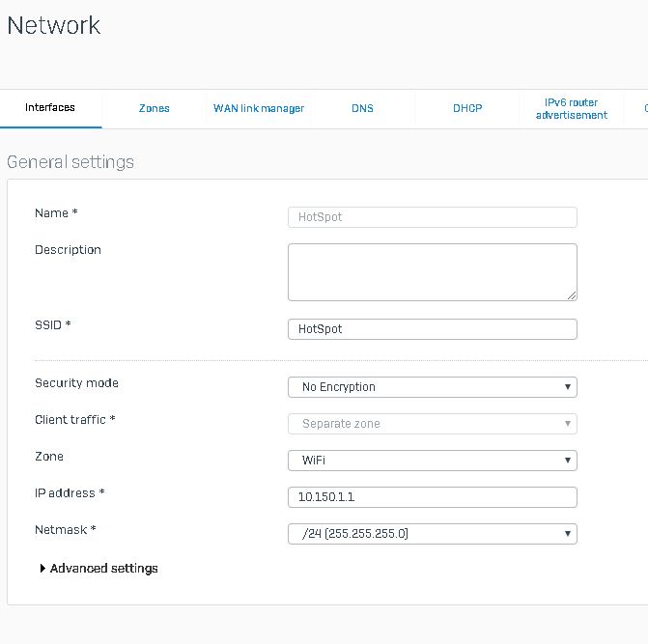Click the IP address field
Screen dimensions: 648x644
[432, 497]
